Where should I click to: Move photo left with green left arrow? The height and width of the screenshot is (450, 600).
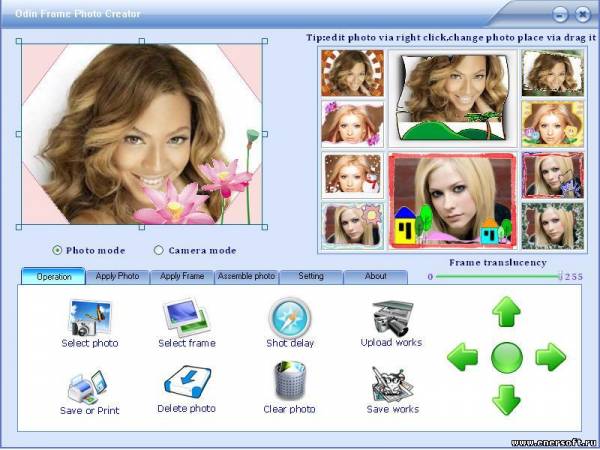tap(462, 357)
